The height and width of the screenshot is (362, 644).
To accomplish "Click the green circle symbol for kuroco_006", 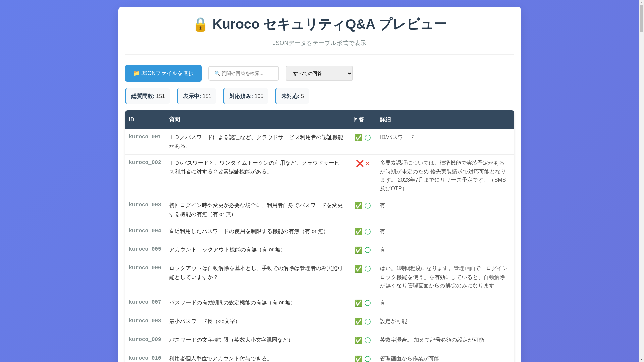I will pos(368,269).
